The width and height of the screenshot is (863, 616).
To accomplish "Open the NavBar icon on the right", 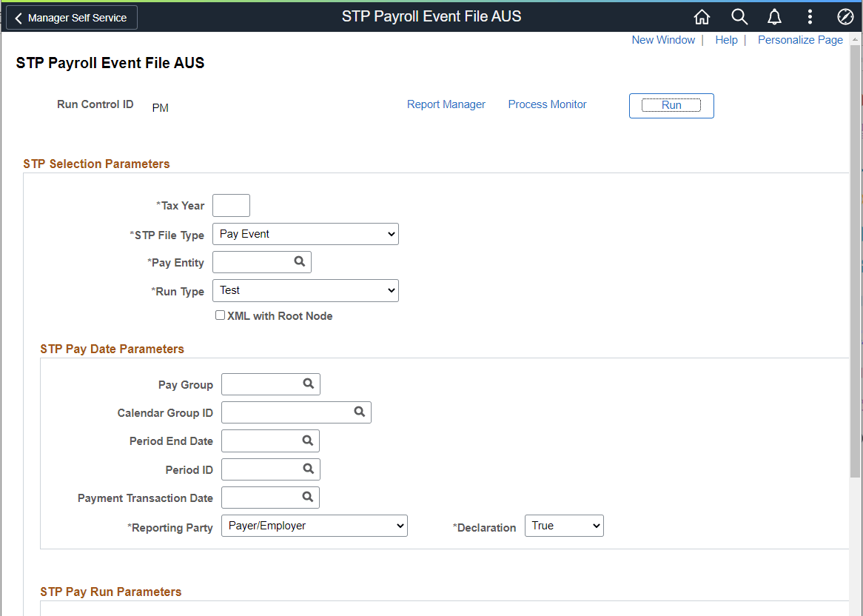I will point(845,16).
